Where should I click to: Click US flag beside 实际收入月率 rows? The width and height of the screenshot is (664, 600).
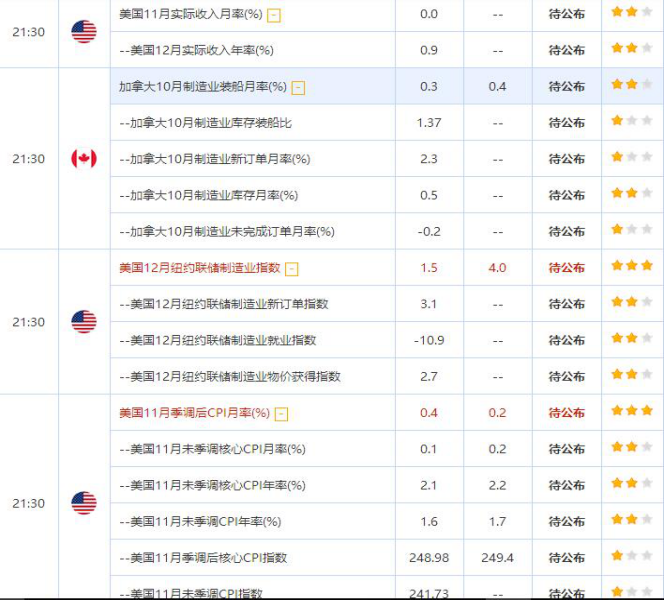point(84,32)
